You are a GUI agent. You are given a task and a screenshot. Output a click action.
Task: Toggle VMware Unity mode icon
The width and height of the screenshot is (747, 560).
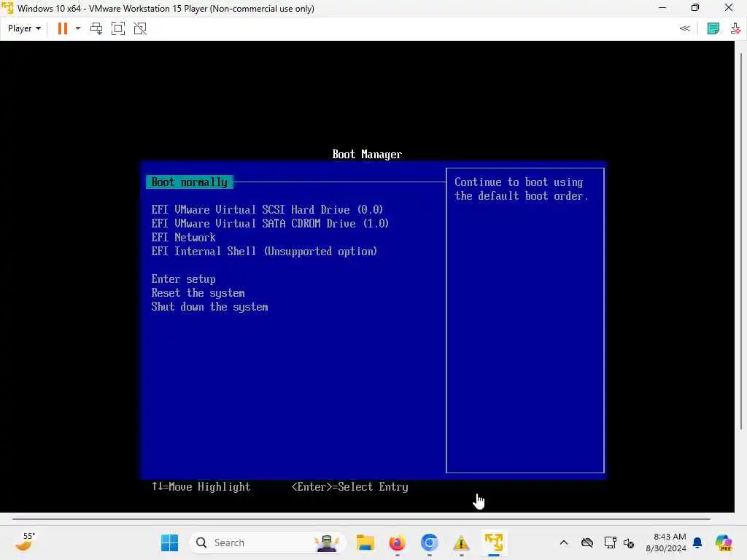click(140, 28)
